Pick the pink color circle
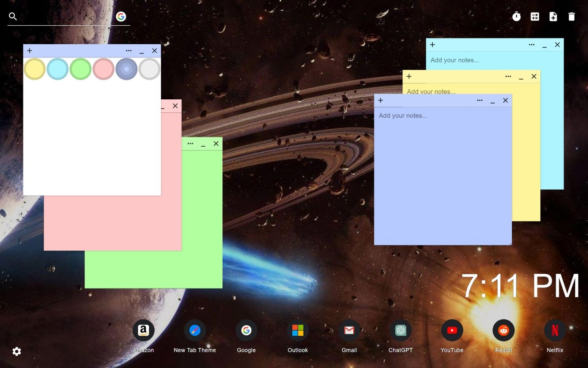This screenshot has height=368, width=588. click(103, 69)
